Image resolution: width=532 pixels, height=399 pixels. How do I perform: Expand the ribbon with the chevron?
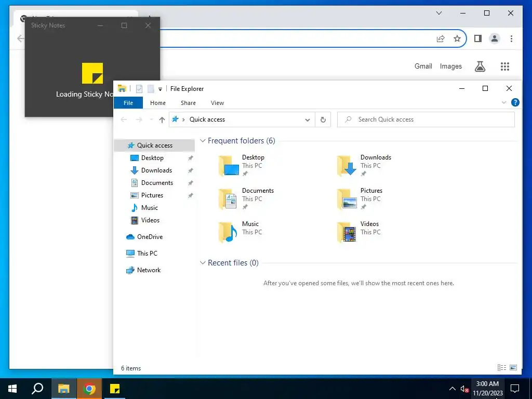pyautogui.click(x=504, y=102)
